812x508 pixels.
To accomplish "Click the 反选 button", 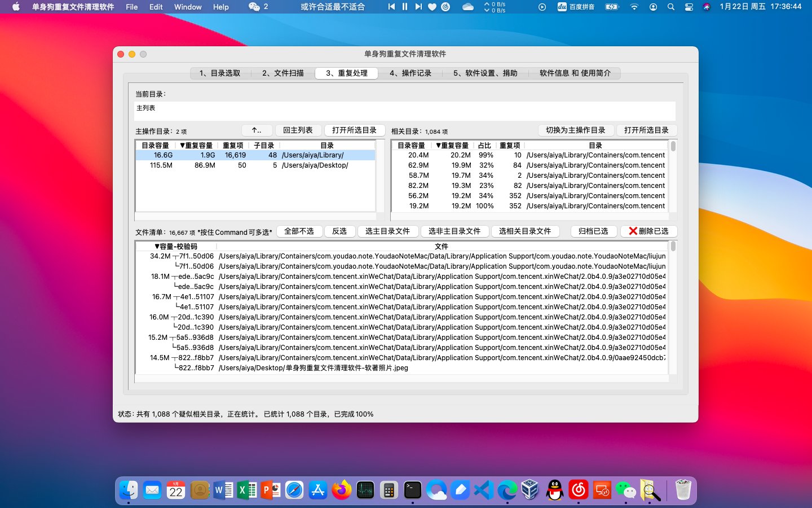I will (x=339, y=231).
